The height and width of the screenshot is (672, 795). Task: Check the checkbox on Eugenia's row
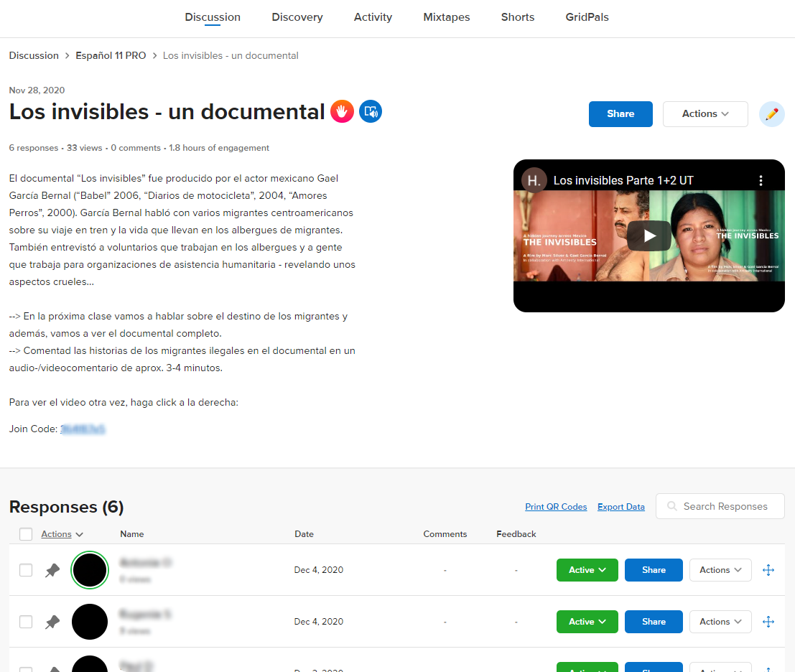click(x=26, y=622)
